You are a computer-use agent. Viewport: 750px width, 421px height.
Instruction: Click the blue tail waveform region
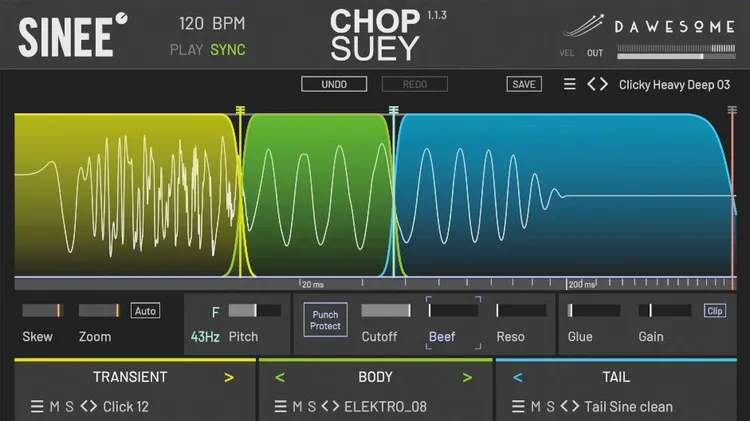(x=564, y=194)
